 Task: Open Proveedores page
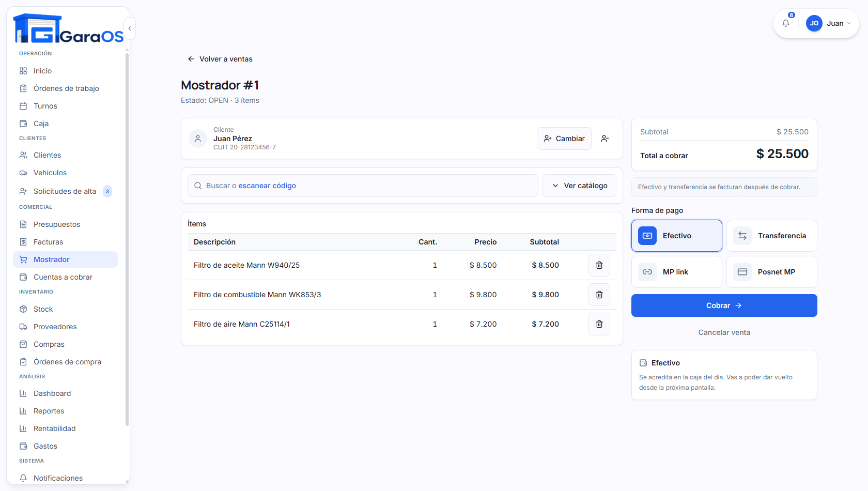pos(66,327)
